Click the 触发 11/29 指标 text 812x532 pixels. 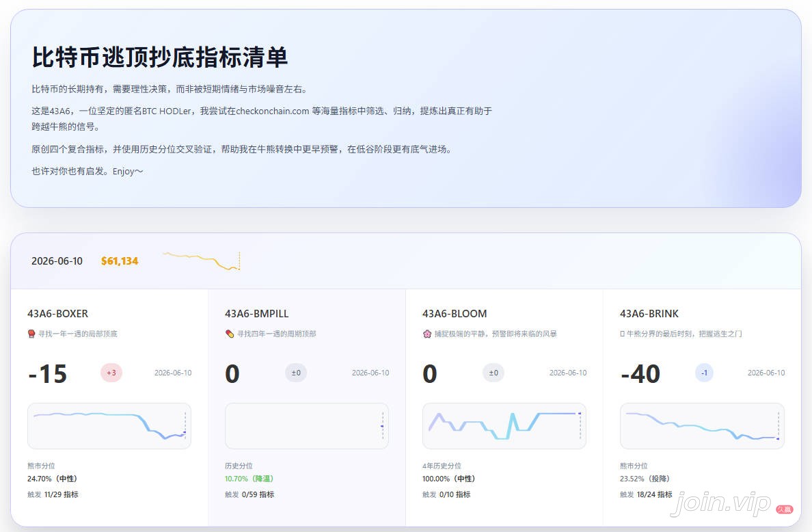click(x=53, y=494)
